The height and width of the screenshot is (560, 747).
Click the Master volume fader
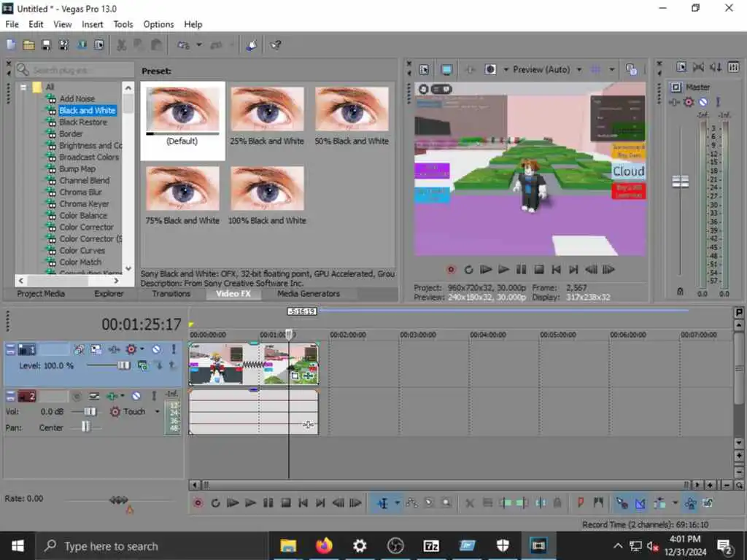(x=681, y=182)
